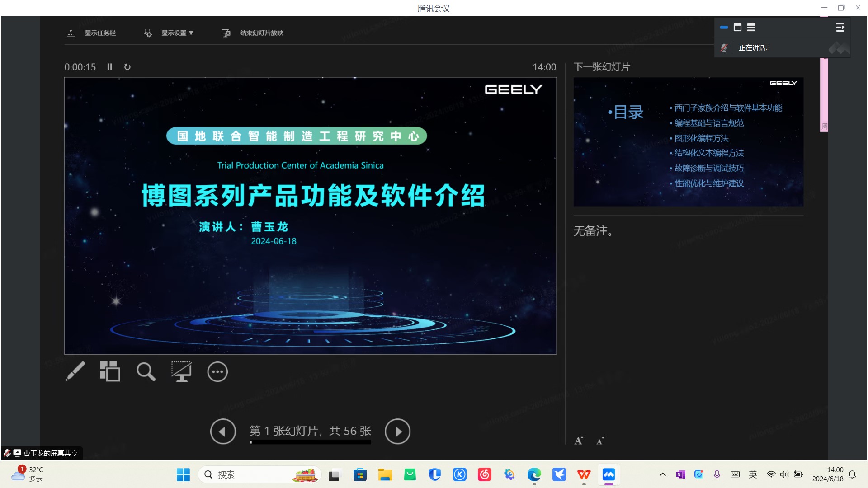The image size is (868, 488).
Task: Click 结束幻灯片放映 to end the slide show
Action: (253, 33)
